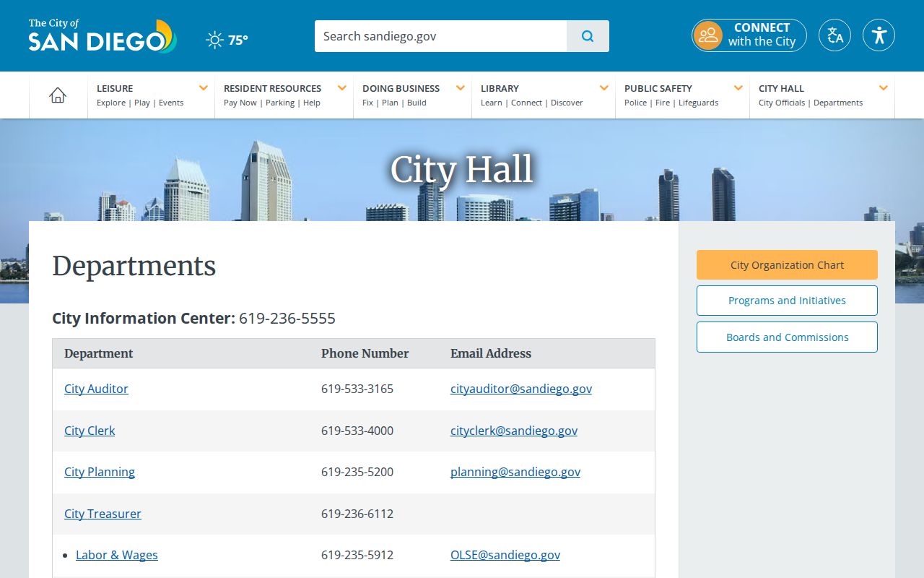This screenshot has width=924, height=578.
Task: Email cityauditor@sandiego.gov link
Action: coord(521,389)
